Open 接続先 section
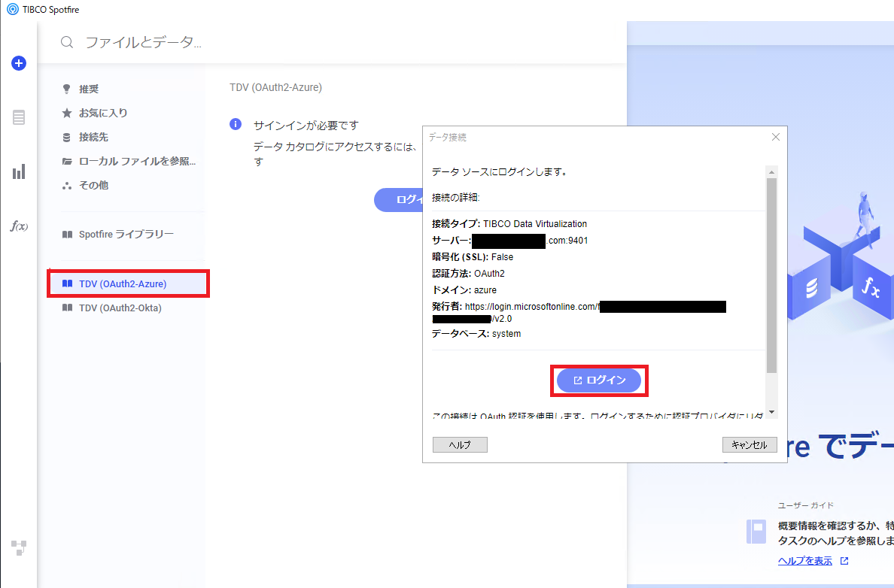Screen dimensions: 894x588 [x=93, y=137]
